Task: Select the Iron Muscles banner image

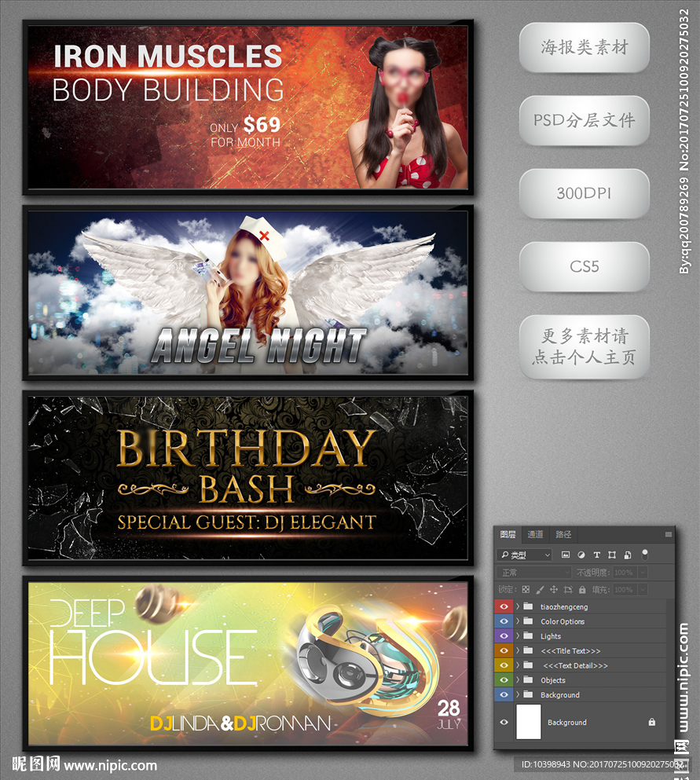Action: click(247, 107)
